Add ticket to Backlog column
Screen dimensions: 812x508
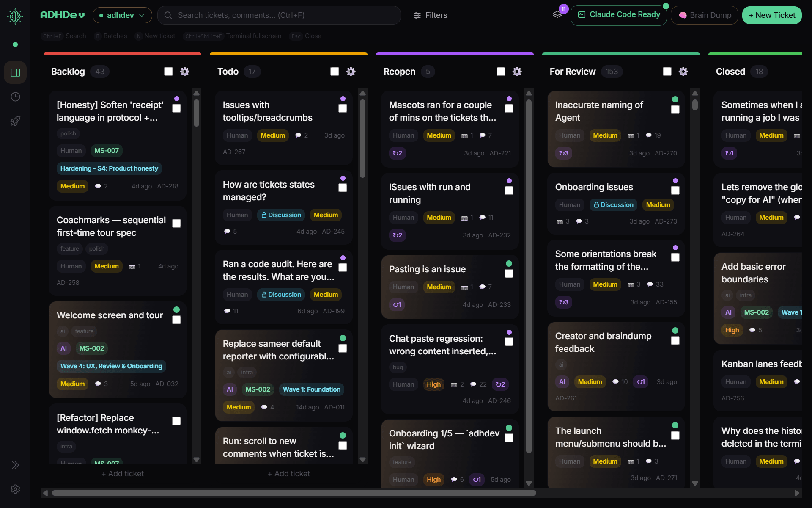click(123, 474)
